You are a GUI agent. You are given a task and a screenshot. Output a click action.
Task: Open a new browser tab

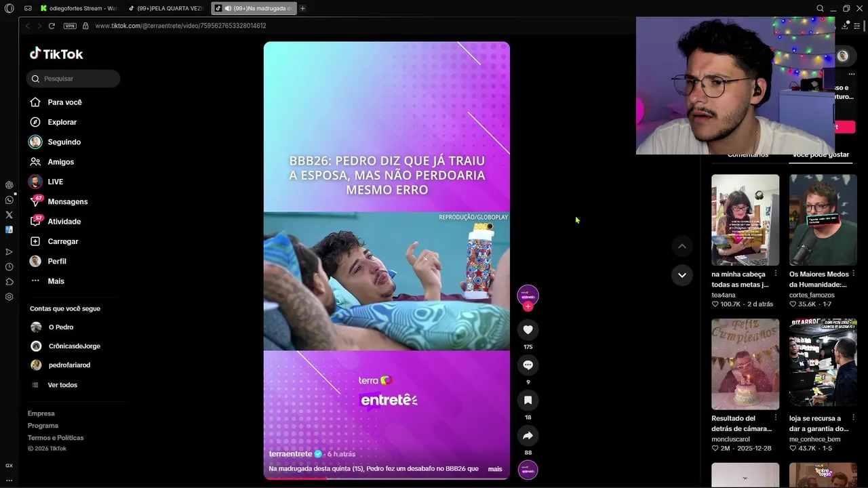click(302, 8)
